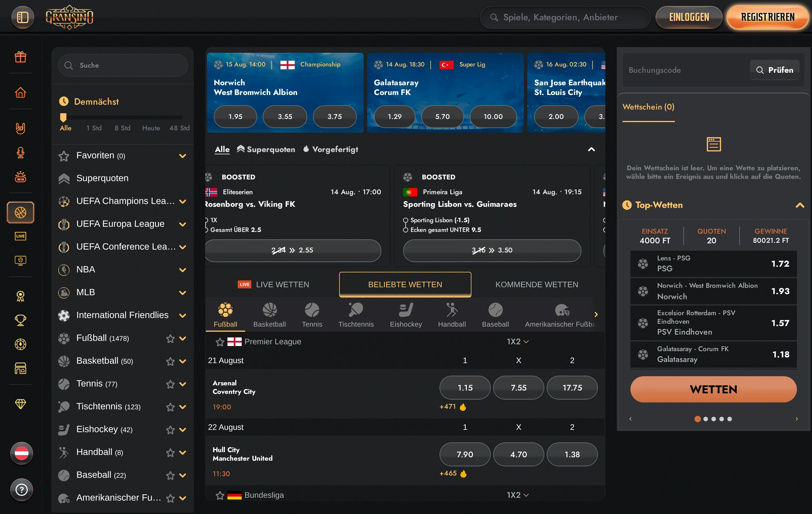Open the award ribbon icon in sidebar

click(21, 296)
